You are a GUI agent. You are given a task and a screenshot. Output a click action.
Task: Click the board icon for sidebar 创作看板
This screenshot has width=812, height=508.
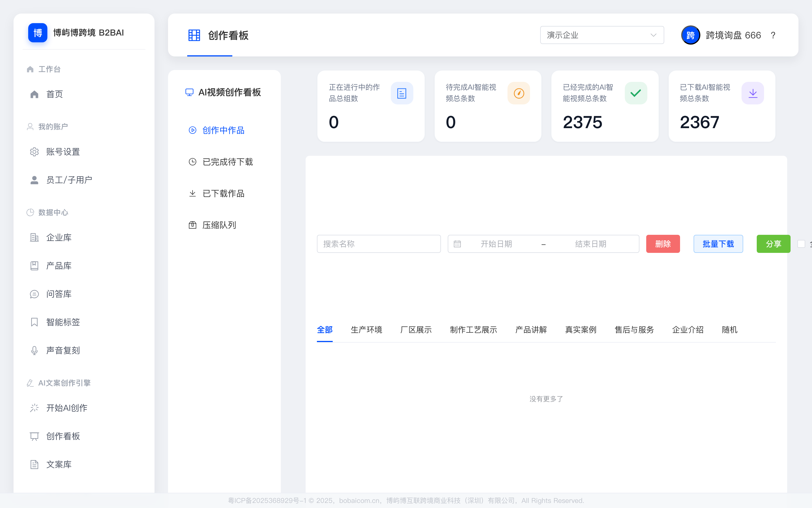34,436
